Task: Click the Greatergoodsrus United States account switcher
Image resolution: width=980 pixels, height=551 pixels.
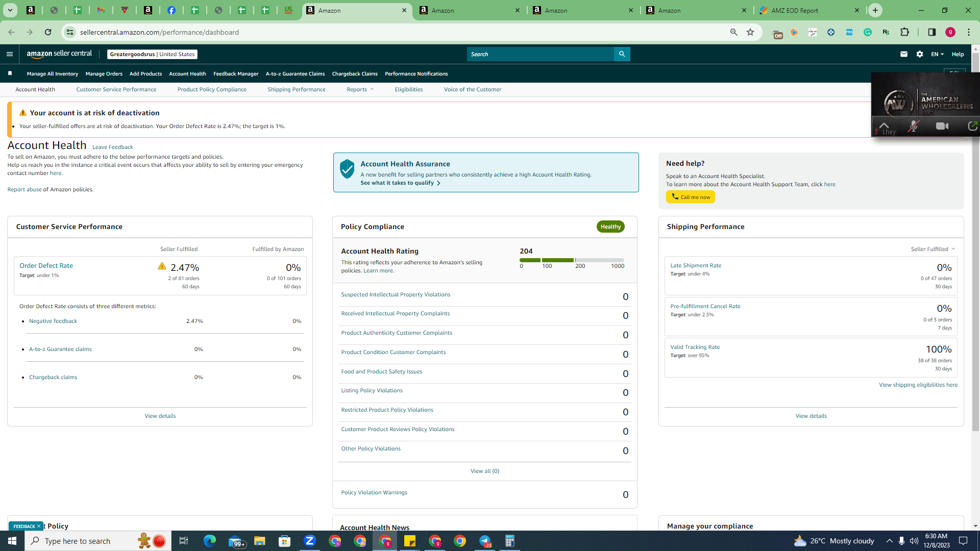Action: [152, 54]
